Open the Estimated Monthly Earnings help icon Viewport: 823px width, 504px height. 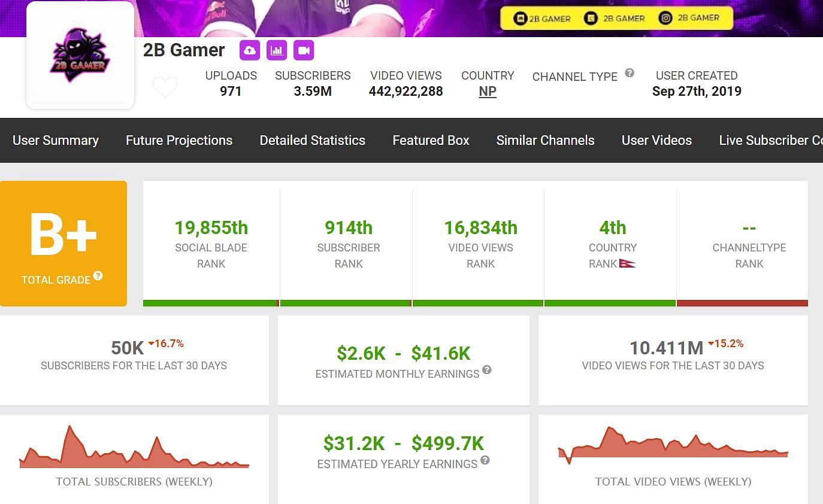487,370
